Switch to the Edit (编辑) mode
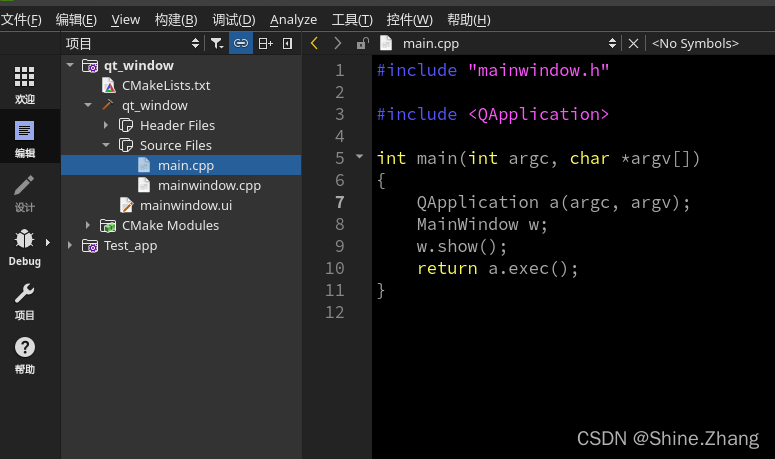The height and width of the screenshot is (459, 775). (x=24, y=139)
